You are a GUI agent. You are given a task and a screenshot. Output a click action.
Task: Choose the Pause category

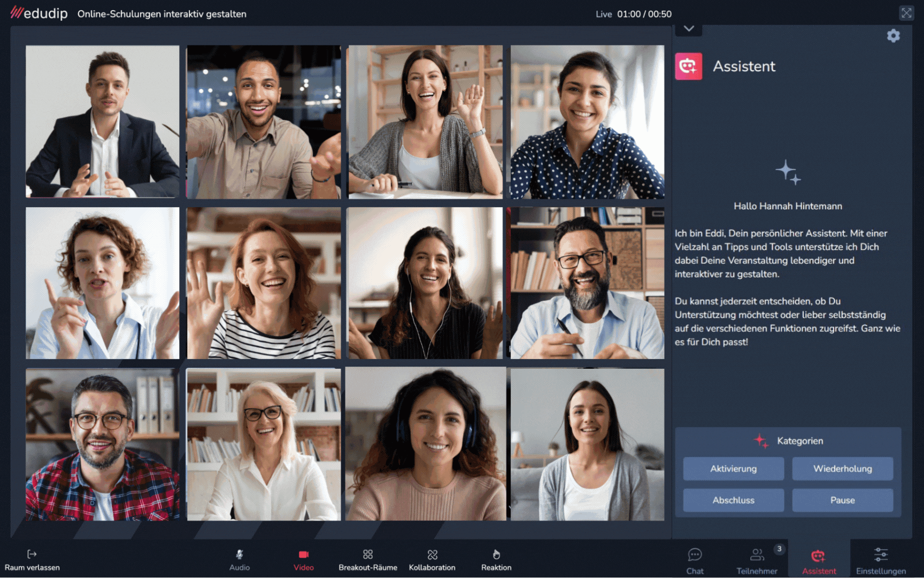click(842, 500)
